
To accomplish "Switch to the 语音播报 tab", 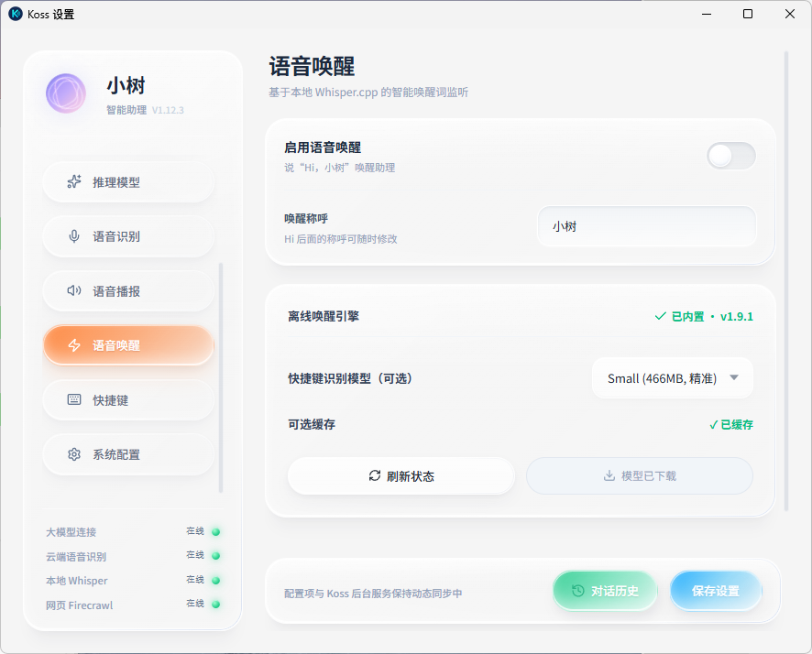I will point(128,290).
